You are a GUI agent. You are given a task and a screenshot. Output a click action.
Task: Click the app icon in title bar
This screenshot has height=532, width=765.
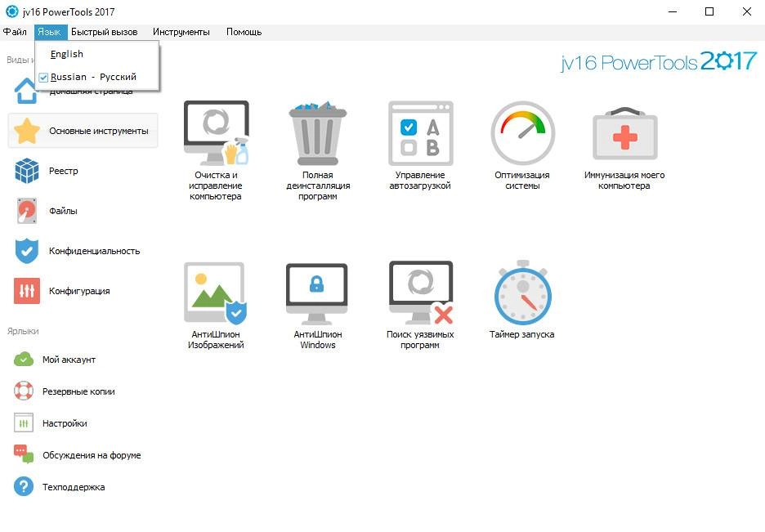coord(11,11)
